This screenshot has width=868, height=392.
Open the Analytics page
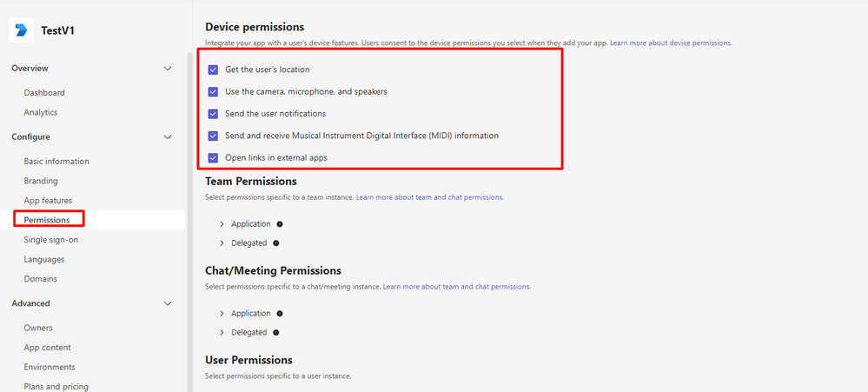tap(41, 112)
